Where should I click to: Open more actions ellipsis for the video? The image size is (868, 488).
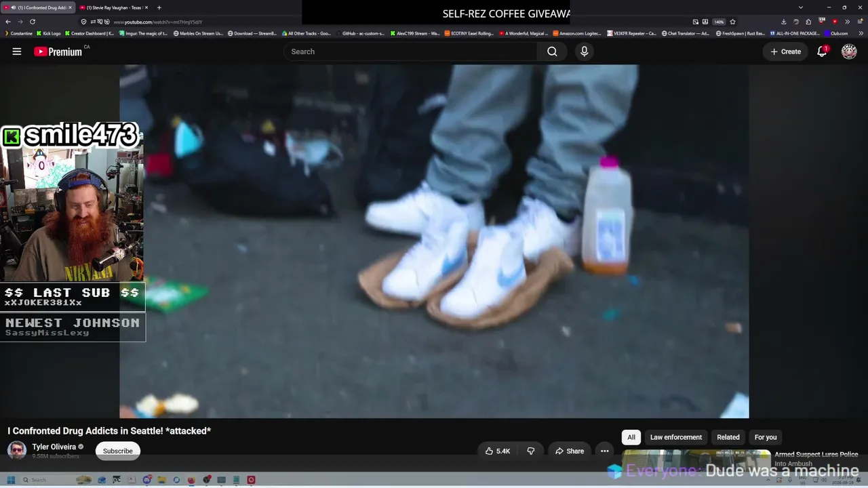pos(604,451)
